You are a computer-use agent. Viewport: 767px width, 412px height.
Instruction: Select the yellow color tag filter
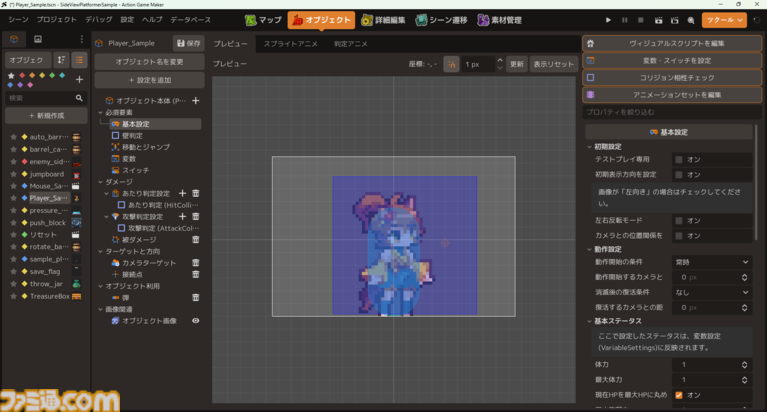(x=42, y=75)
